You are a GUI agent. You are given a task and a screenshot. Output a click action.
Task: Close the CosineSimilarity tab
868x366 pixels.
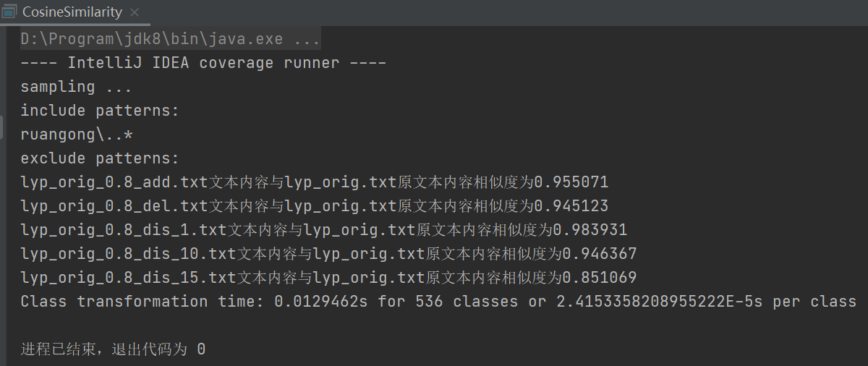135,12
